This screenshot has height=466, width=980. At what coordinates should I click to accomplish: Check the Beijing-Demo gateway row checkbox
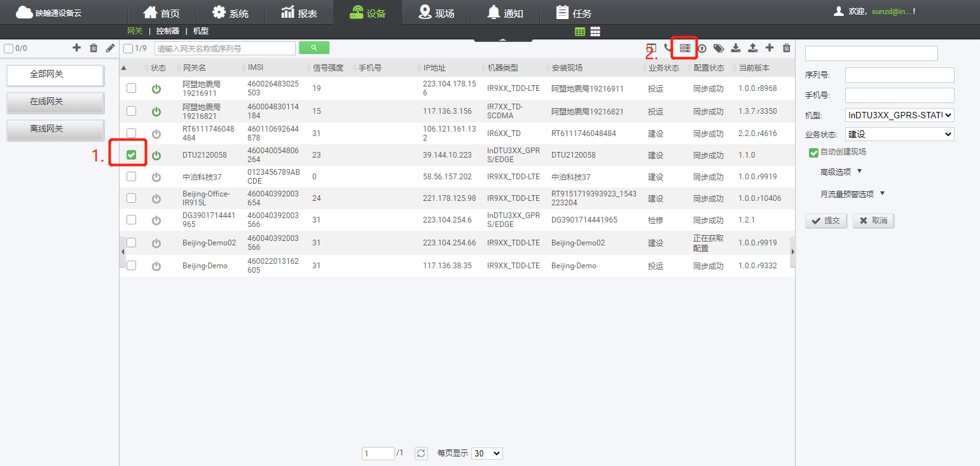(131, 265)
